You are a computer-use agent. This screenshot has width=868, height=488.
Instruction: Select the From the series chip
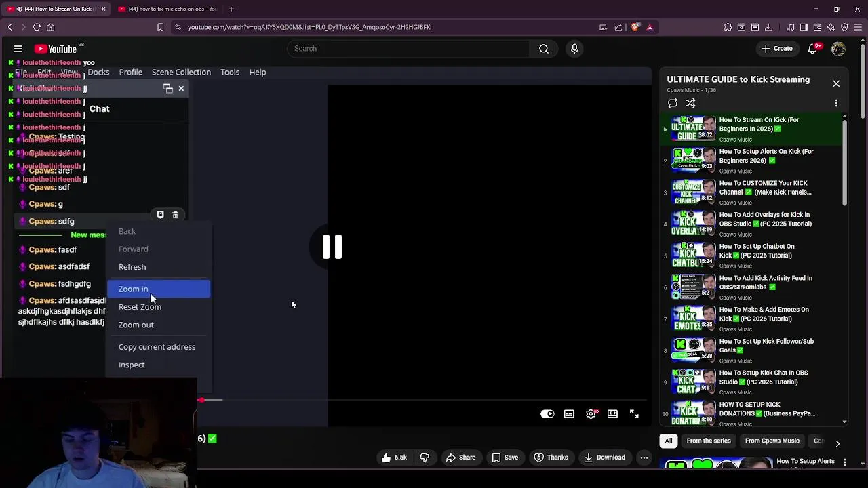tap(709, 441)
